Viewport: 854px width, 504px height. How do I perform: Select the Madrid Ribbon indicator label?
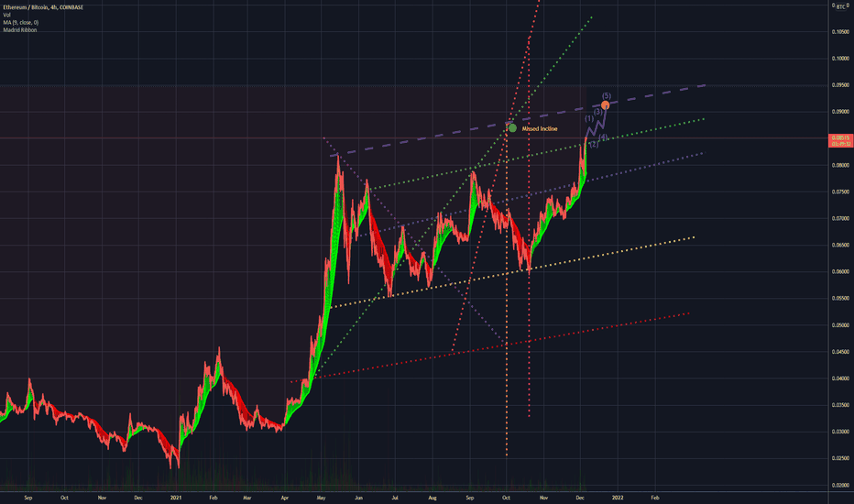click(20, 30)
